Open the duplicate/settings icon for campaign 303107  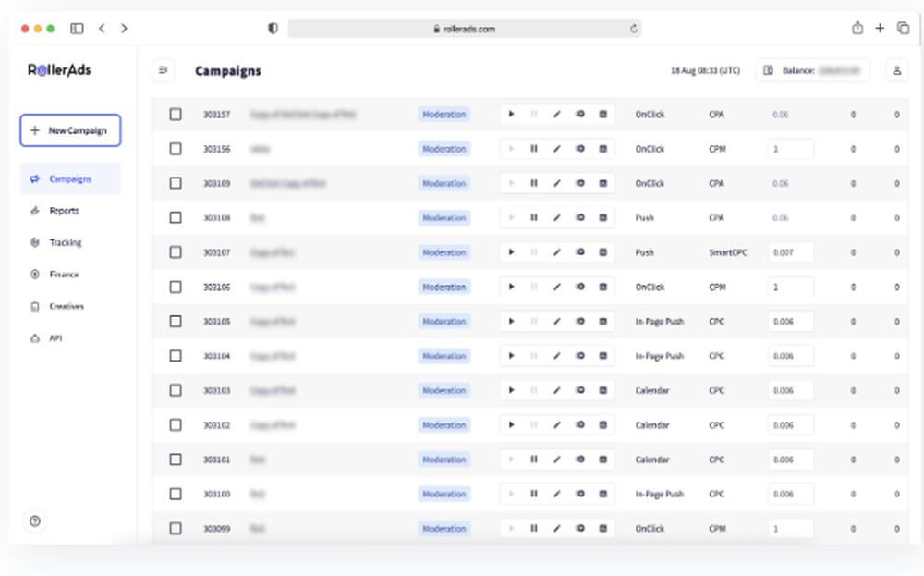coord(602,252)
